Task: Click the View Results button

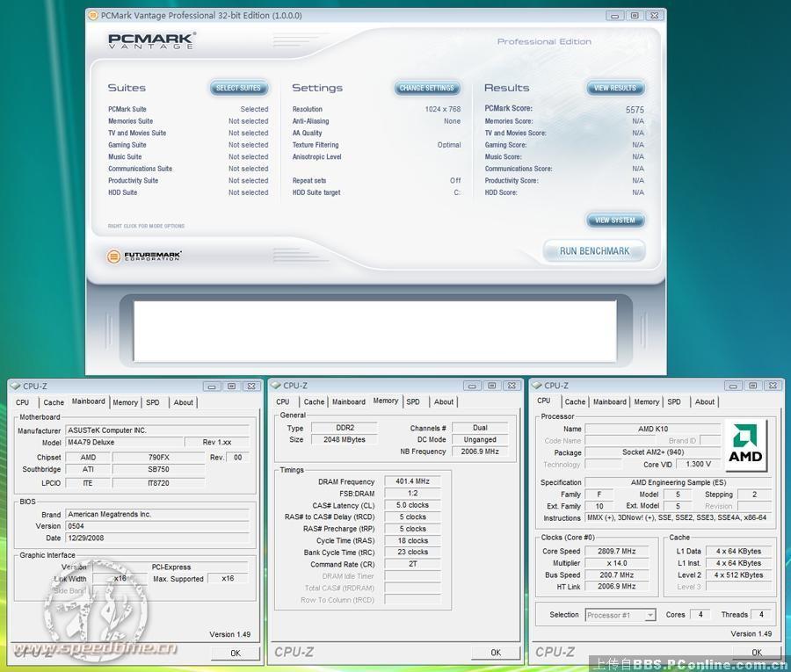Action: click(x=615, y=88)
